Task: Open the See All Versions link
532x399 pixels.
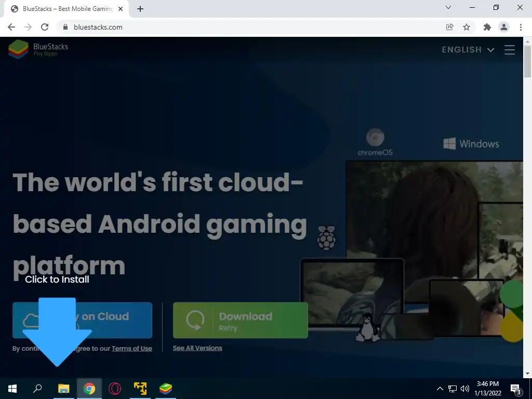Action: coord(197,348)
